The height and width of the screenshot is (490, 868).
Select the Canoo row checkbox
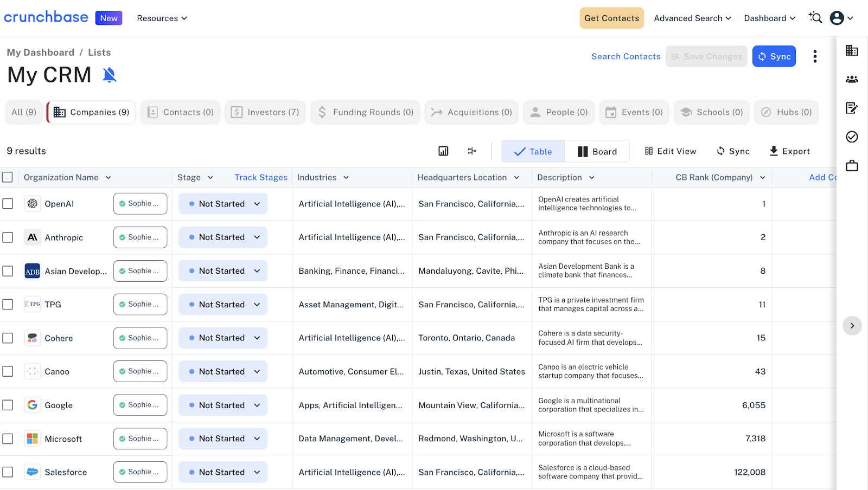8,371
